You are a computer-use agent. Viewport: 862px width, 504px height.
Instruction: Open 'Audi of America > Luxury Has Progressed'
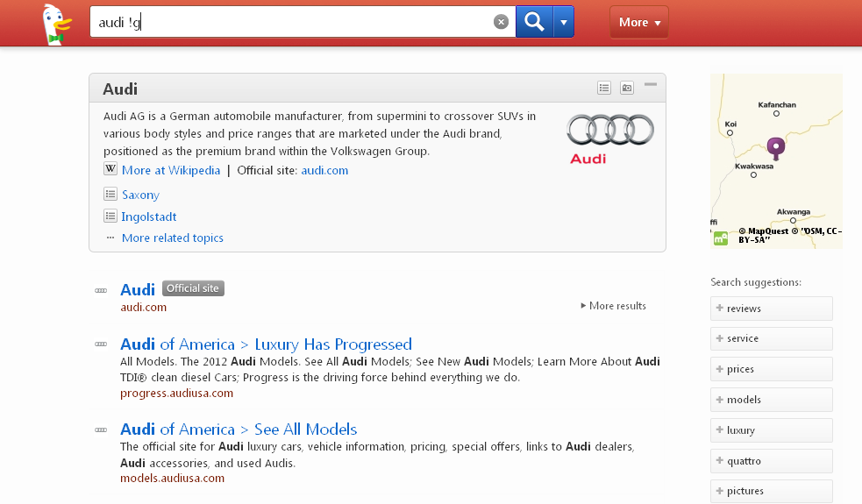coord(266,344)
